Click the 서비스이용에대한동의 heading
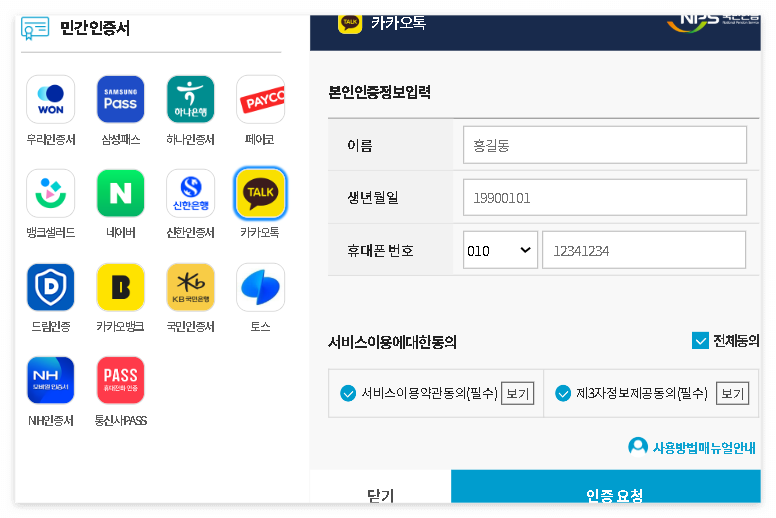Screen dimensions: 776x518 [x=392, y=342]
